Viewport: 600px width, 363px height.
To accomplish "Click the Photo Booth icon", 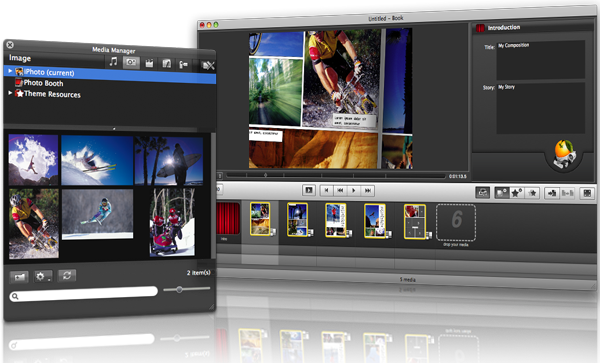I will pos(19,82).
